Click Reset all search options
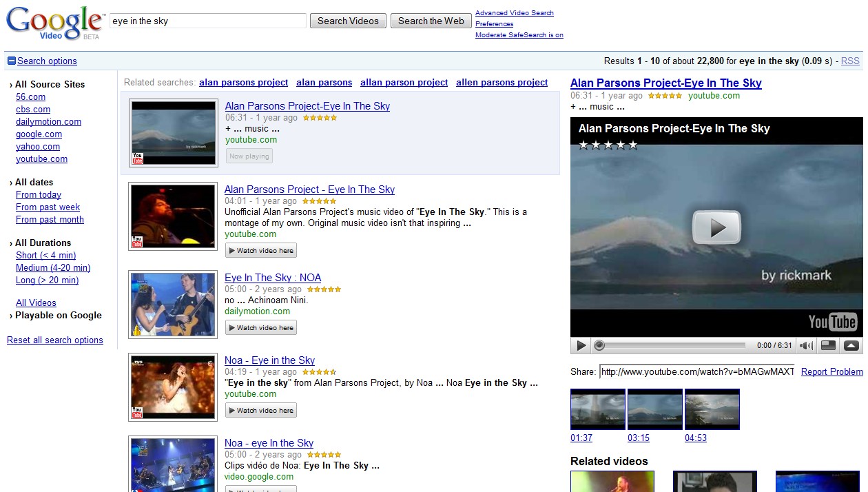 [55, 340]
